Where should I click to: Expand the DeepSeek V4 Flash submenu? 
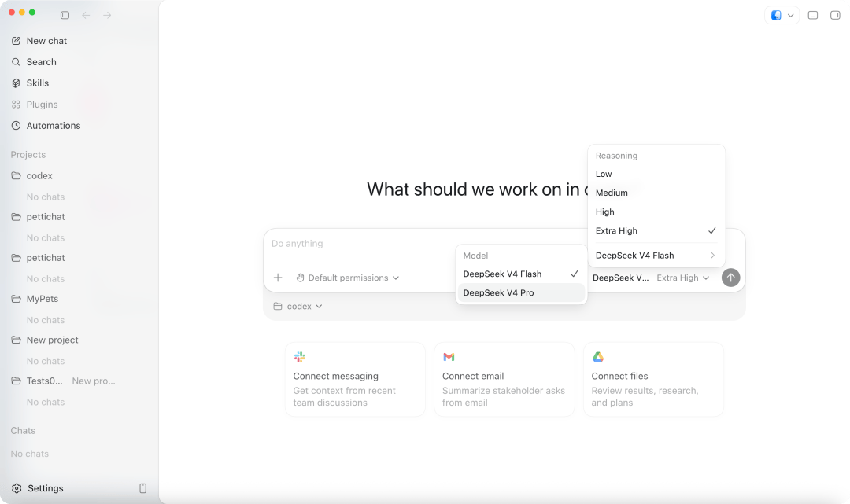[656, 256]
